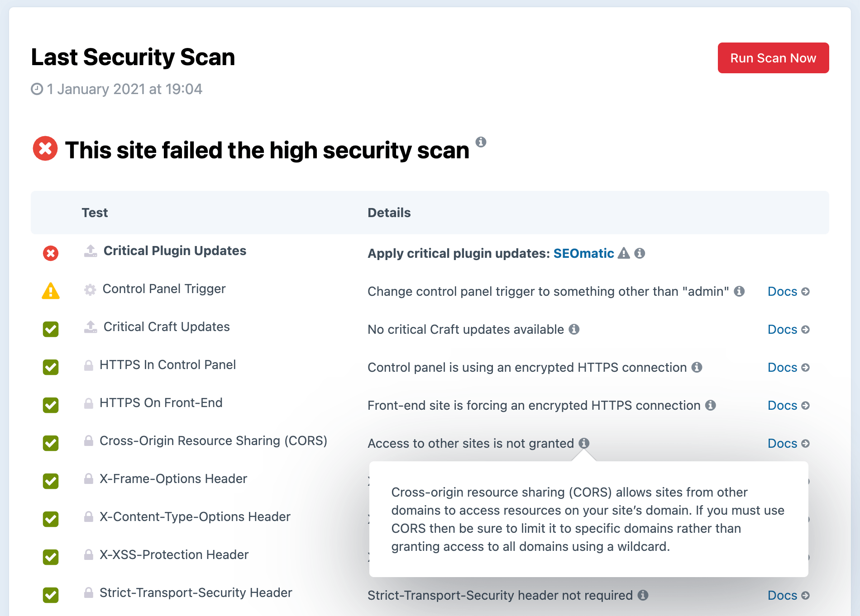Open the SEOmatic plugin link

coord(583,253)
